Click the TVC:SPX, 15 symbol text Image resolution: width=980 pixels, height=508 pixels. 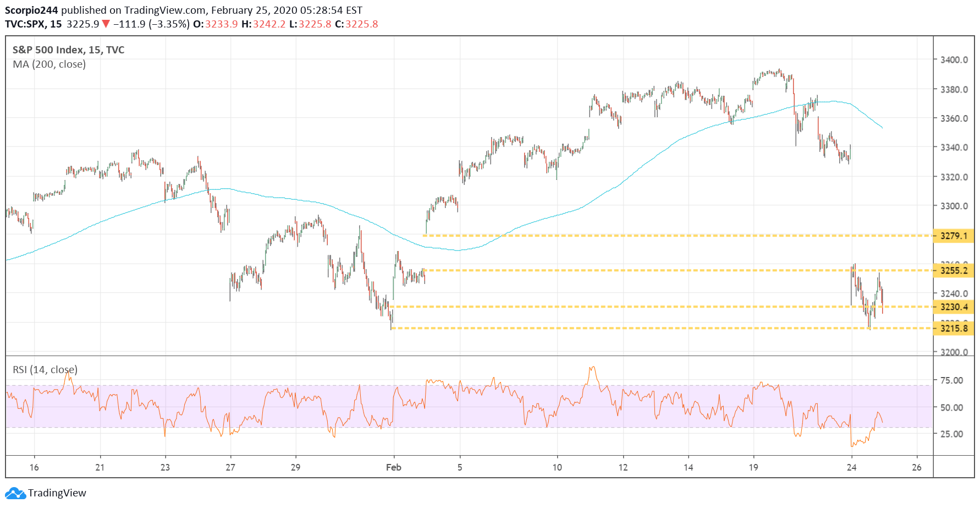point(34,24)
